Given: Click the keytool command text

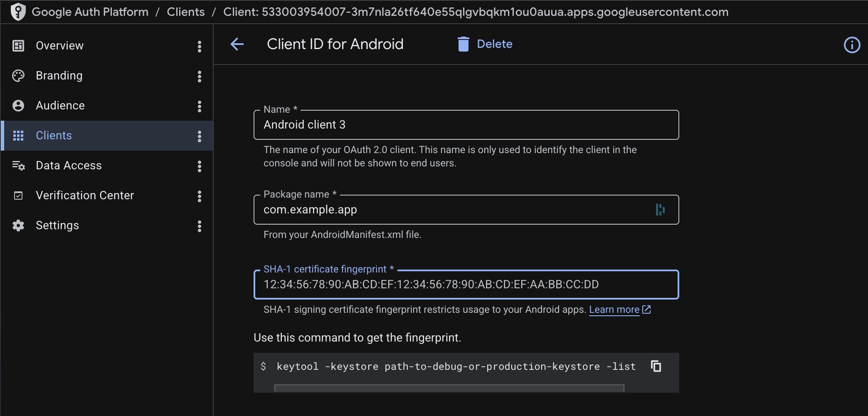Looking at the screenshot, I should point(456,366).
